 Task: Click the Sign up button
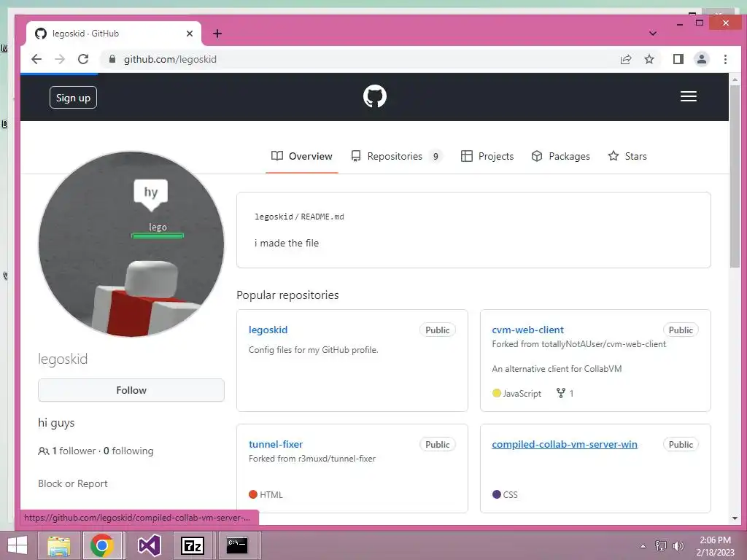tap(73, 98)
